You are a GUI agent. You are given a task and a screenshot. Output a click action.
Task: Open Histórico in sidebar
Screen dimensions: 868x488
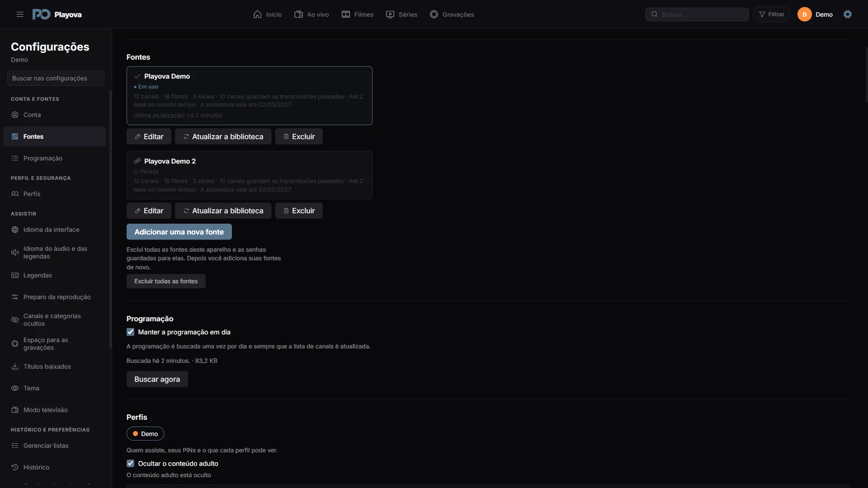click(x=55, y=467)
